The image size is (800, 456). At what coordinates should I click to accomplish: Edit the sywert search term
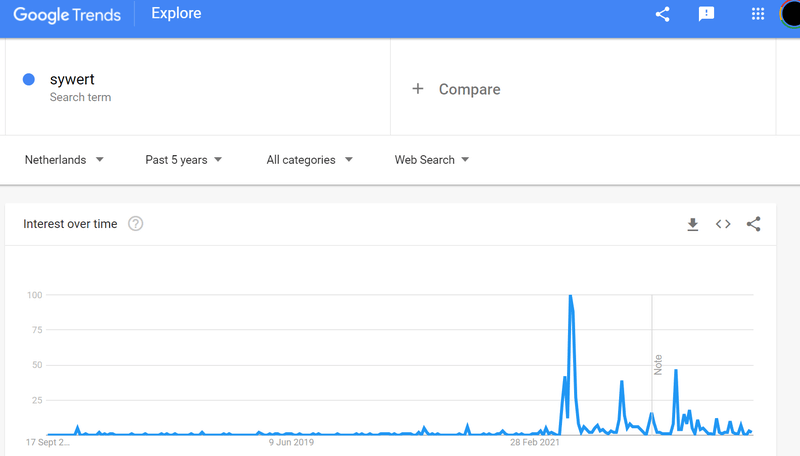point(72,80)
